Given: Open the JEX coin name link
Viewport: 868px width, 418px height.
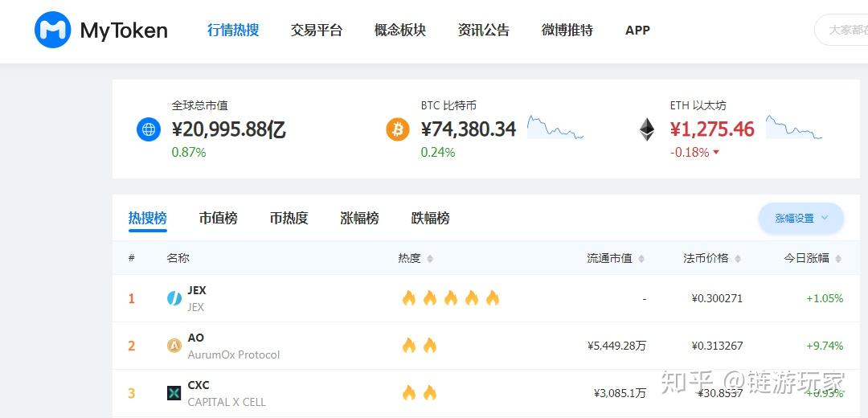Looking at the screenshot, I should [197, 290].
